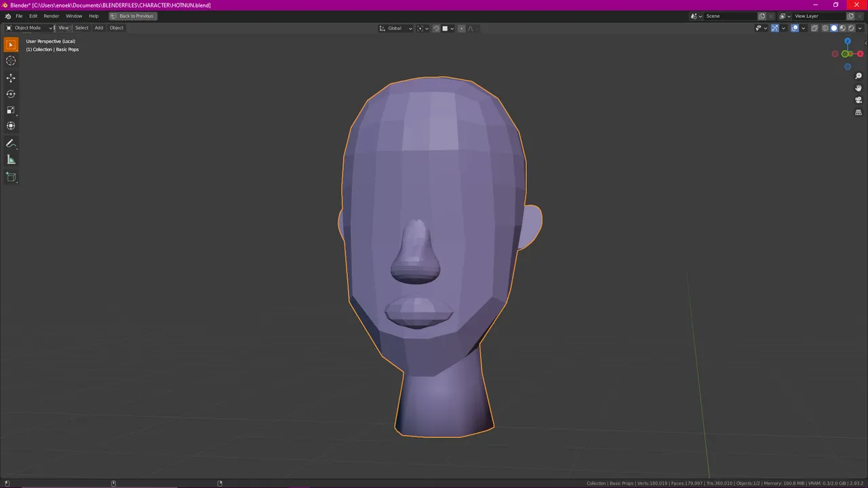
Task: Click the New Scene copy icon
Action: [762, 16]
